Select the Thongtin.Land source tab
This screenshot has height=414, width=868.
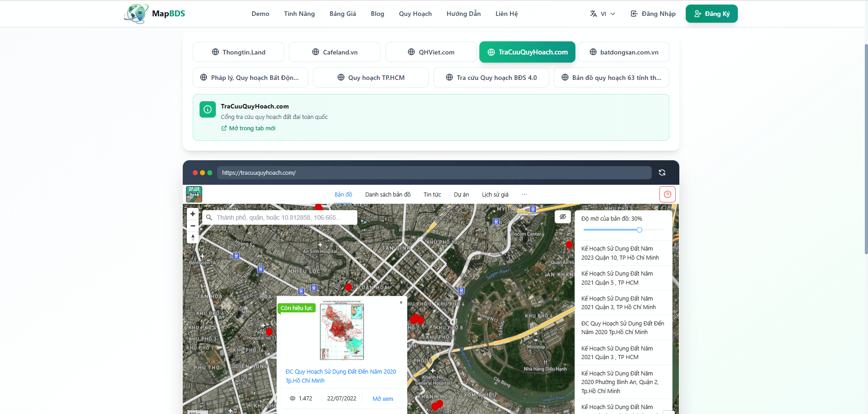[x=239, y=52]
